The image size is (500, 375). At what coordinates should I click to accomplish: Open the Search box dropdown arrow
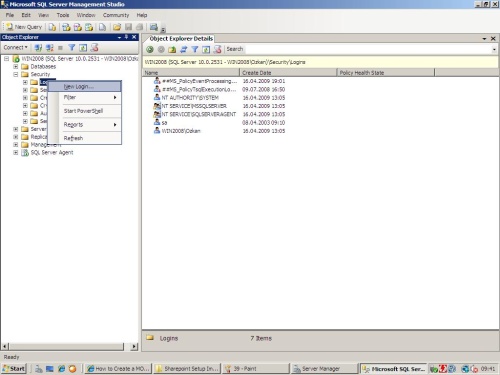coord(494,49)
